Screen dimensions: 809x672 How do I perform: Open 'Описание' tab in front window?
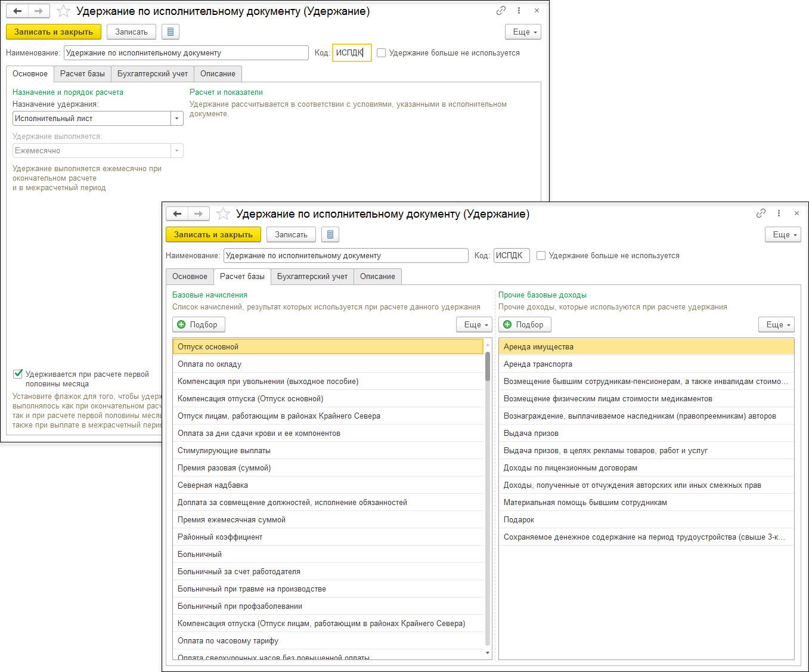click(x=377, y=277)
